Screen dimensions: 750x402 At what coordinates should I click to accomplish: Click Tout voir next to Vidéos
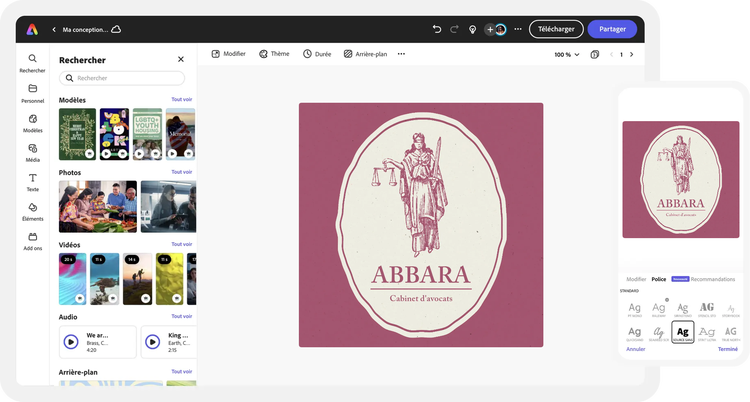[182, 244]
